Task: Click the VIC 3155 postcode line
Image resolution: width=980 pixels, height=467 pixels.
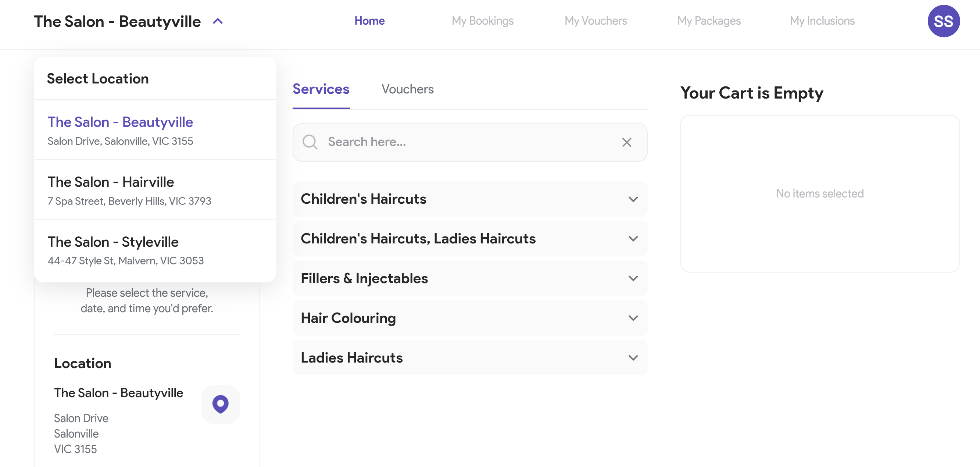Action: (x=75, y=449)
